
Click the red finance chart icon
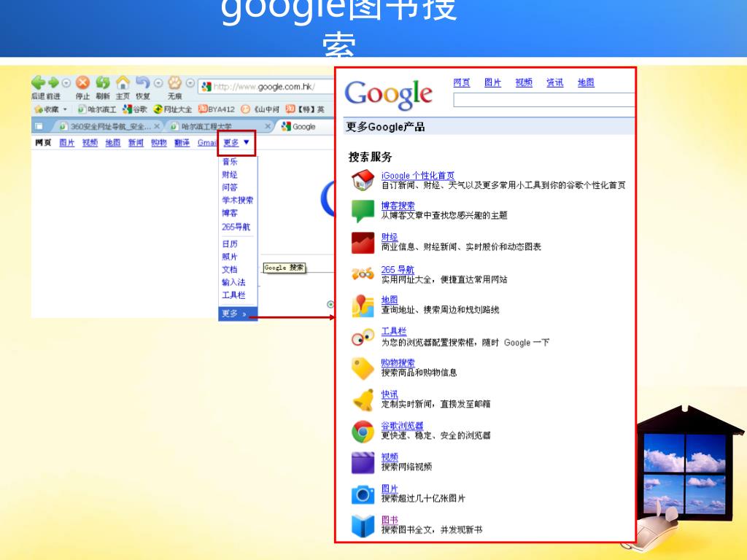tap(363, 243)
